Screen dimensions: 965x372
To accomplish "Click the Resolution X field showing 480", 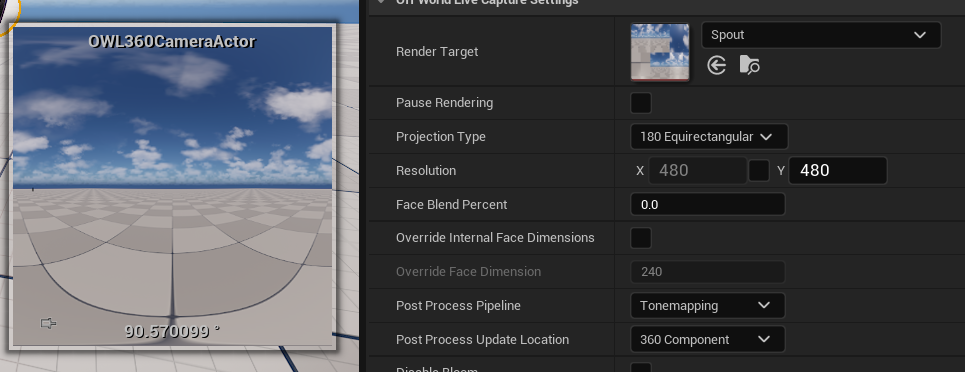I will tap(697, 171).
